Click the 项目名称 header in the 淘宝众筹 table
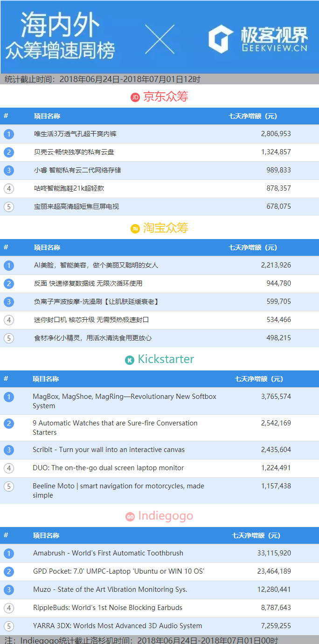Image resolution: width=319 pixels, height=644 pixels. point(47,247)
